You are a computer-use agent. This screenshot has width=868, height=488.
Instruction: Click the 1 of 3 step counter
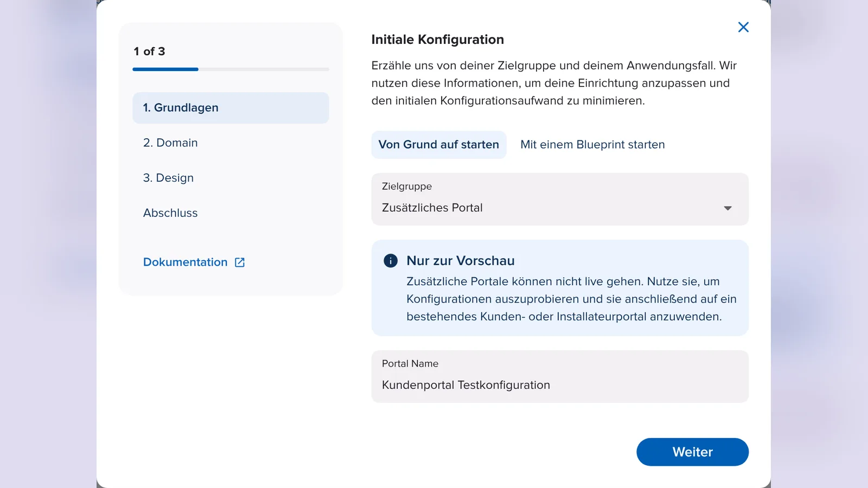pyautogui.click(x=149, y=52)
